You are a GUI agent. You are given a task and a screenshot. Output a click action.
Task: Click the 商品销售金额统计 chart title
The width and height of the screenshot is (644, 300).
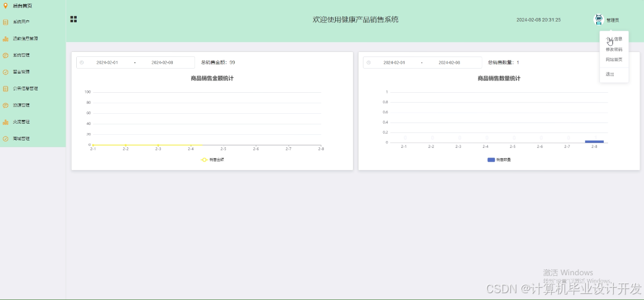[x=212, y=79]
